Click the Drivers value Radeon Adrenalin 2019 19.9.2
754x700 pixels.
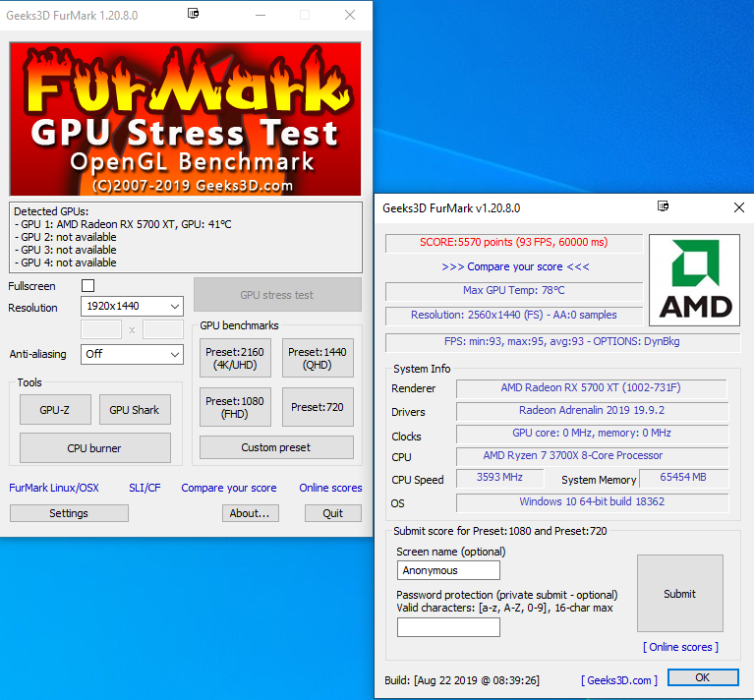[592, 410]
